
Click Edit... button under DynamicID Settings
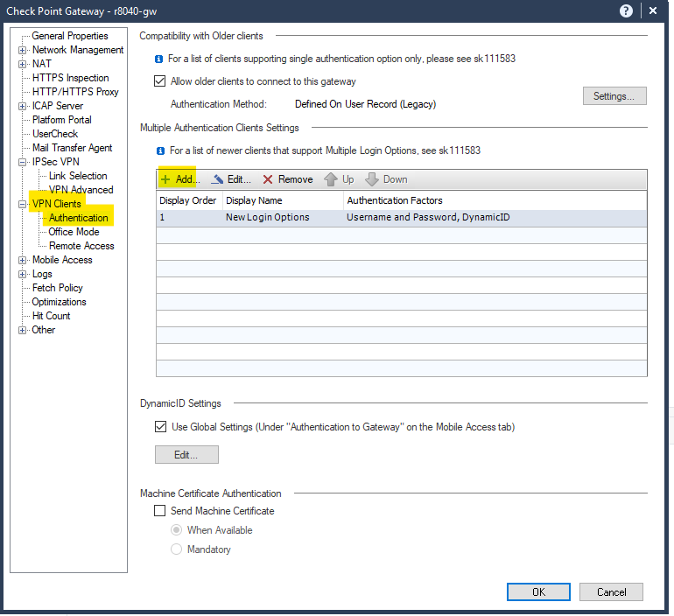[x=186, y=454]
